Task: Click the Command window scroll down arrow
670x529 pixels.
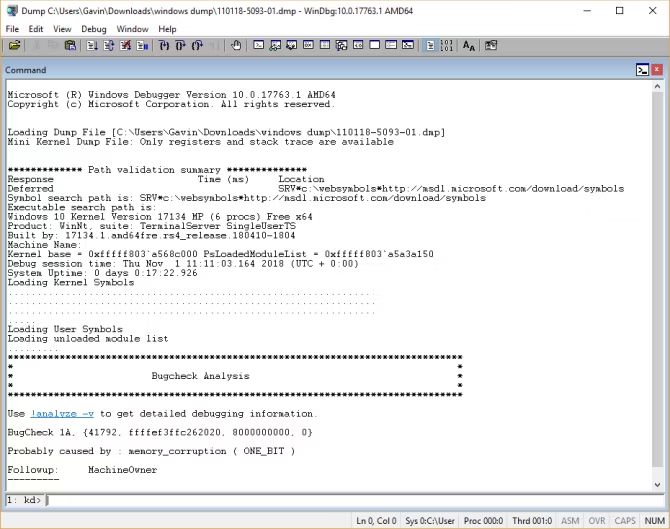Action: (x=657, y=485)
